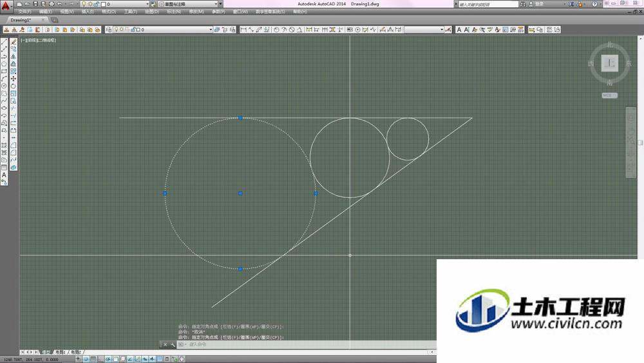Expand the quick access toolbar customize arrow
The height and width of the screenshot is (363, 644).
(220, 4)
